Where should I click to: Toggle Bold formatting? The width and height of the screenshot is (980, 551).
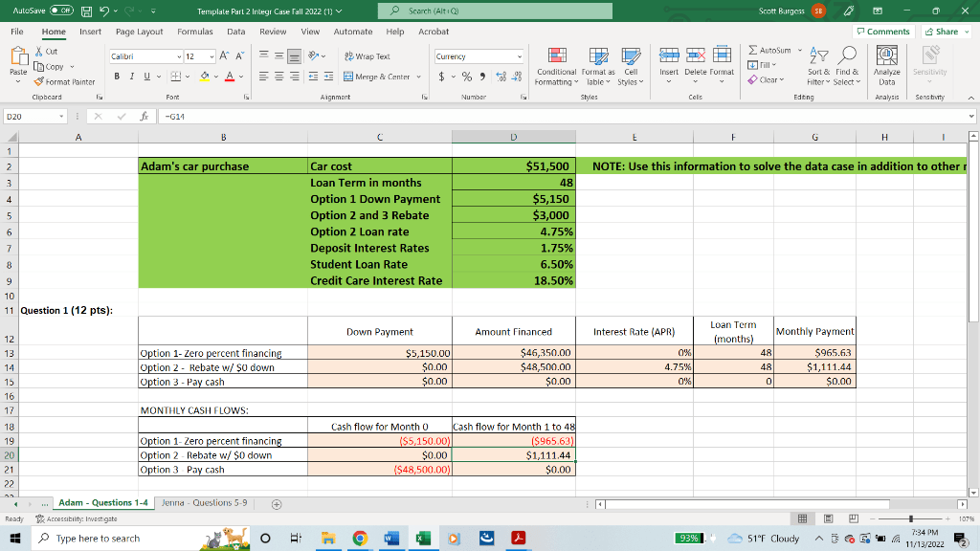117,77
